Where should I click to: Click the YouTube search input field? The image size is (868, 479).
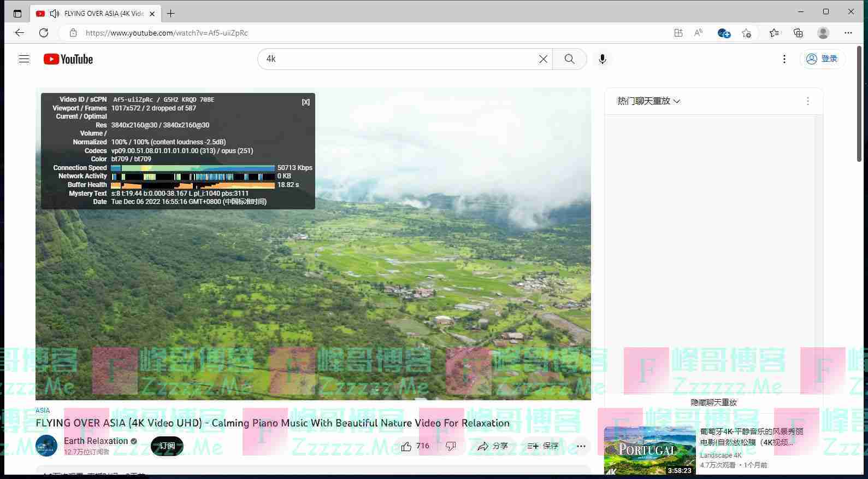tap(399, 59)
